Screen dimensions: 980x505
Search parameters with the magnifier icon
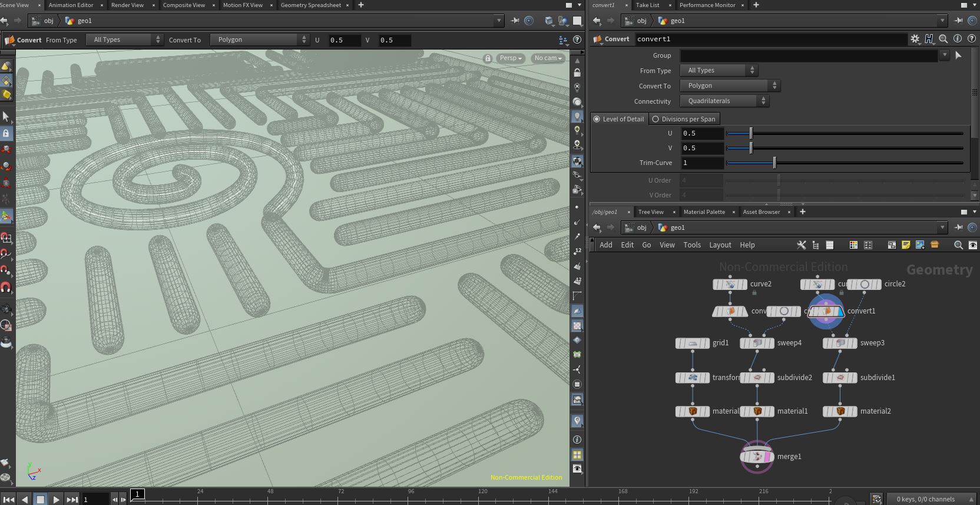click(x=943, y=39)
